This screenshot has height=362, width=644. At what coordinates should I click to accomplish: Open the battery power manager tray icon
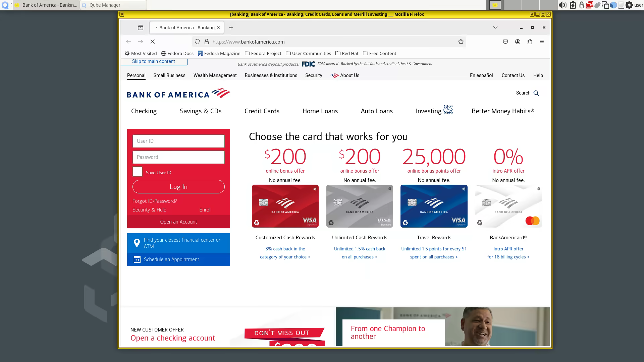573,5
